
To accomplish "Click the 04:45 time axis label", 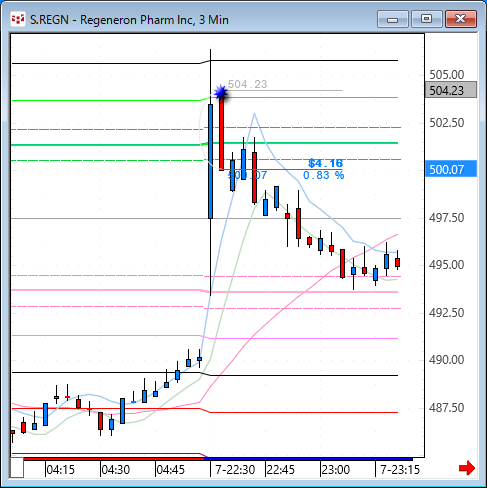I will 170,470.
